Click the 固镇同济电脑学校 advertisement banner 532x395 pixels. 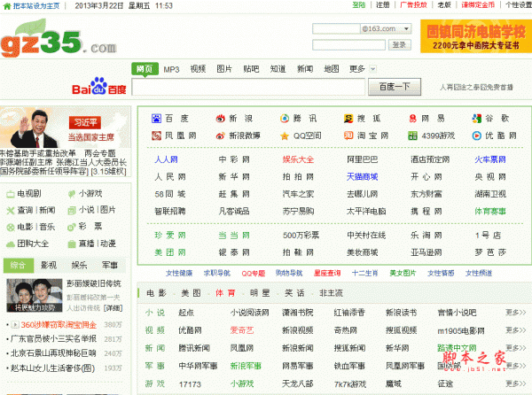pyautogui.click(x=476, y=36)
